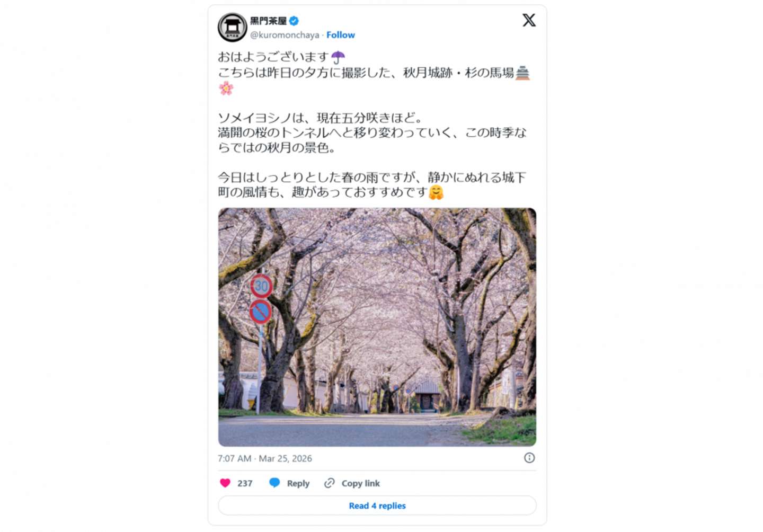The width and height of the screenshot is (763, 532).
Task: Open the 黒門茶屋 profile avatar
Action: [232, 27]
